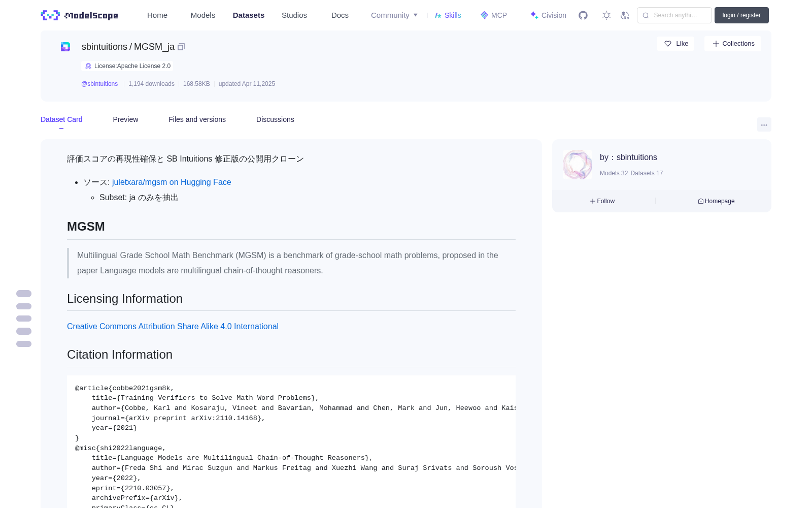Click the 'sbintuitions / MGSM_ja' title text
This screenshot has width=812, height=508.
[128, 47]
